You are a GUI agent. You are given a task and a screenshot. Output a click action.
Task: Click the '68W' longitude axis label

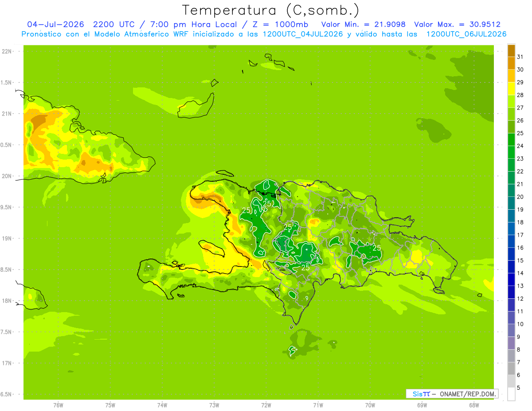pyautogui.click(x=474, y=405)
